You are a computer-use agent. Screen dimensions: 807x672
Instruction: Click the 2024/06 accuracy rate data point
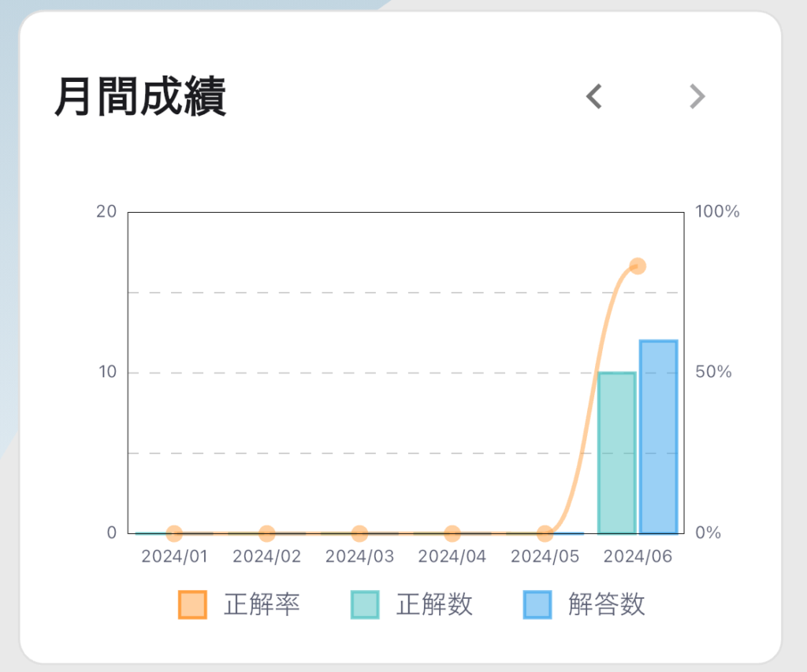(x=638, y=266)
